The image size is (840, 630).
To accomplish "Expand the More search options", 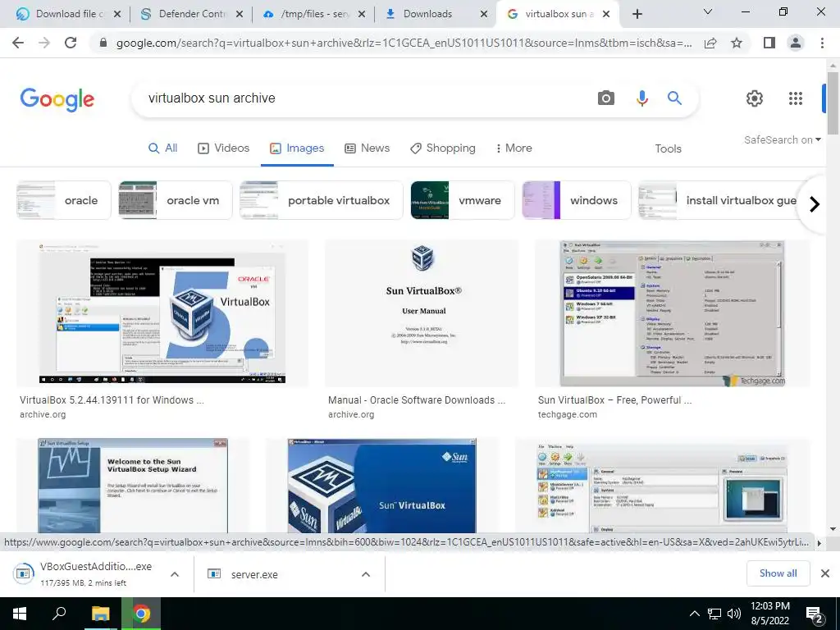I will pos(514,148).
